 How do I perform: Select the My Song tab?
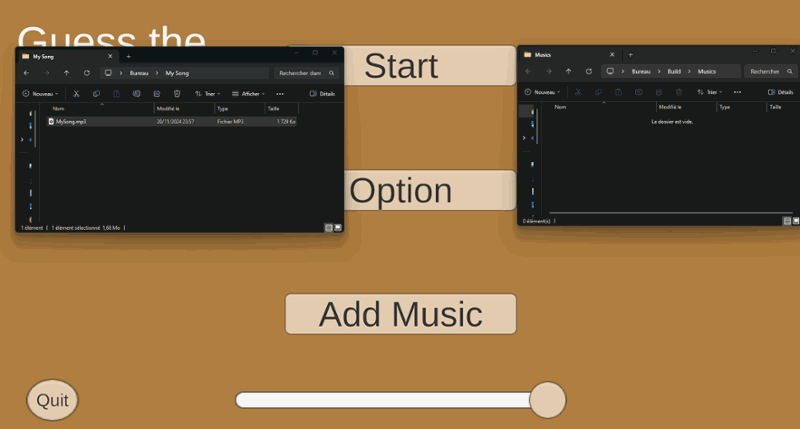click(66, 57)
